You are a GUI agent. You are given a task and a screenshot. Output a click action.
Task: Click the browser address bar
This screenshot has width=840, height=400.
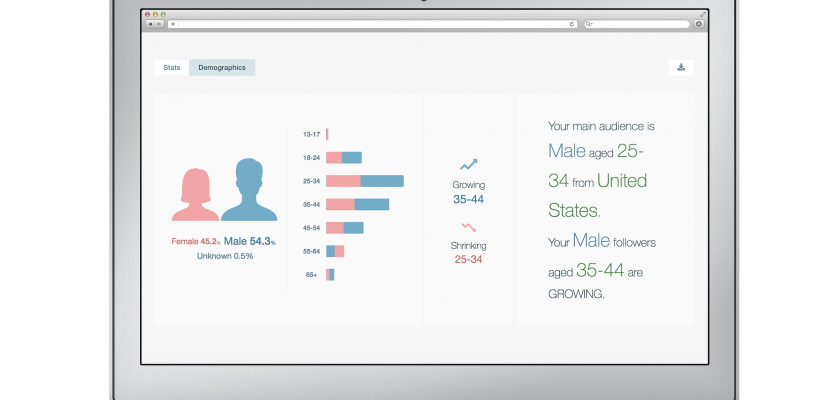tap(370, 23)
